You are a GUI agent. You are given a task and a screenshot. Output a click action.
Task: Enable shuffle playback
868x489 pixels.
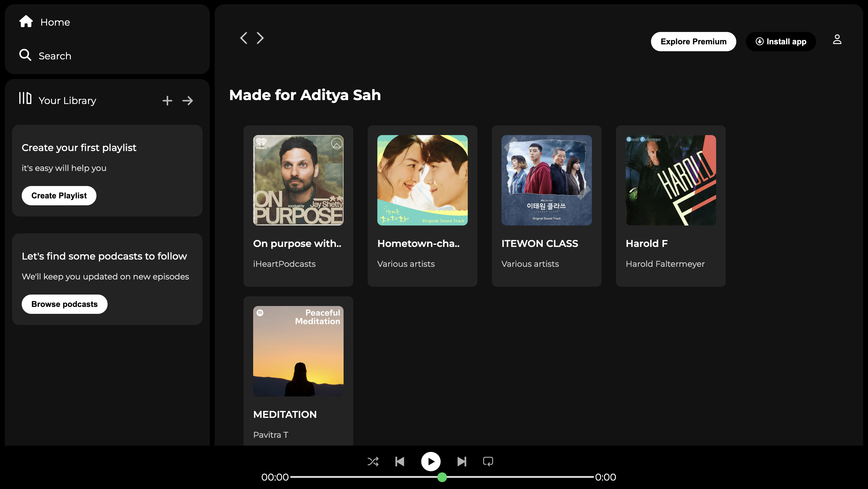tap(373, 461)
